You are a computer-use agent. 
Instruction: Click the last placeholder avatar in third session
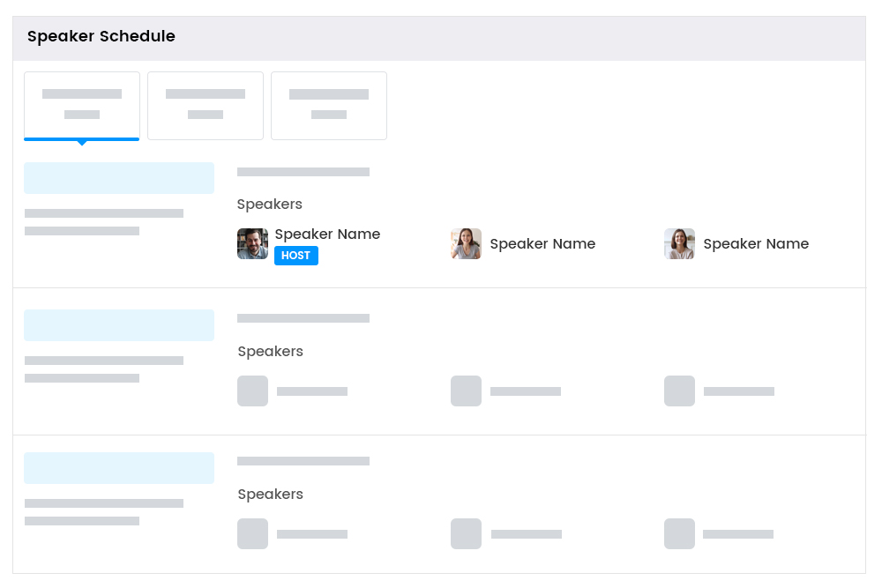[x=679, y=534]
